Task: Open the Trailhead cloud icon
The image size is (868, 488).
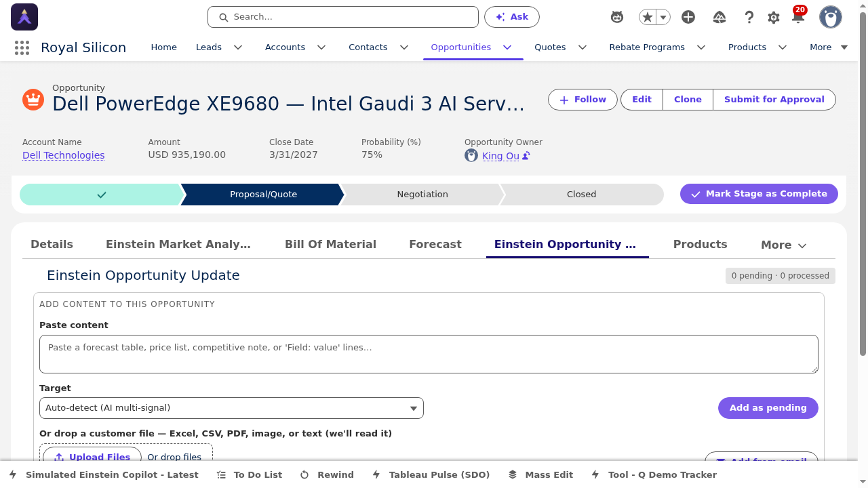Action: (x=719, y=17)
